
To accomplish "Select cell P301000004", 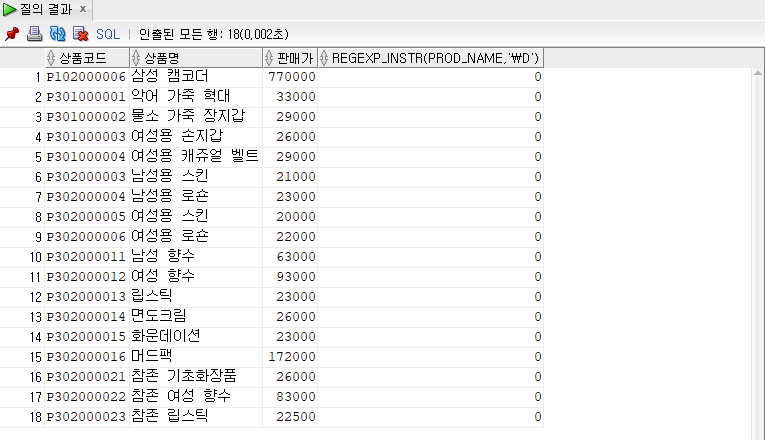I will 87,157.
